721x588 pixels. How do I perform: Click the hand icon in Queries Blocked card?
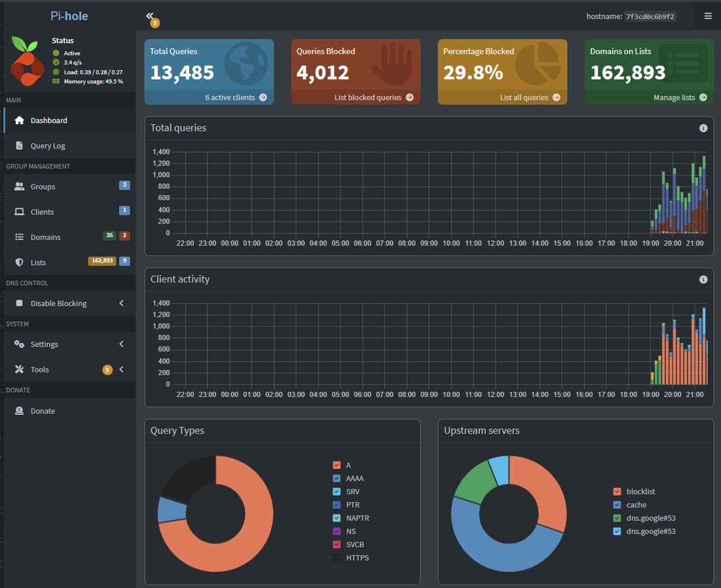(392, 65)
